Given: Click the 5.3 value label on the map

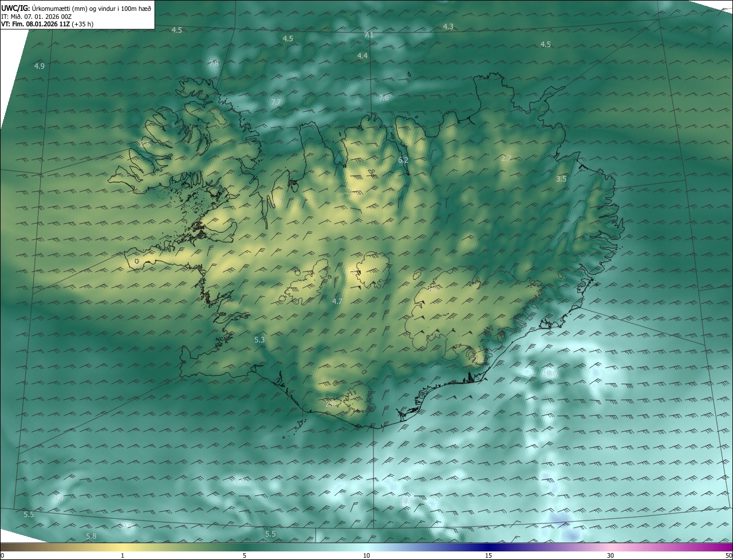Looking at the screenshot, I should tap(259, 340).
